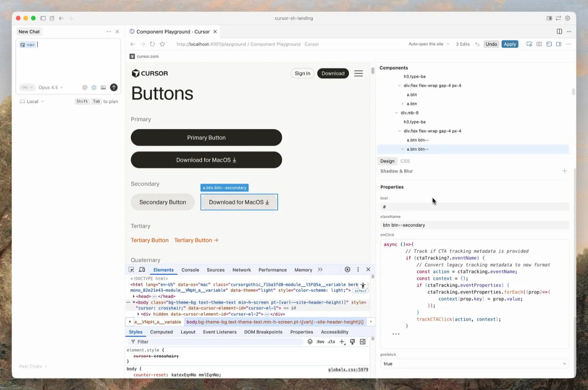The height and width of the screenshot is (390, 588).
Task: Click the 3 Edits indicator
Action: tap(463, 44)
